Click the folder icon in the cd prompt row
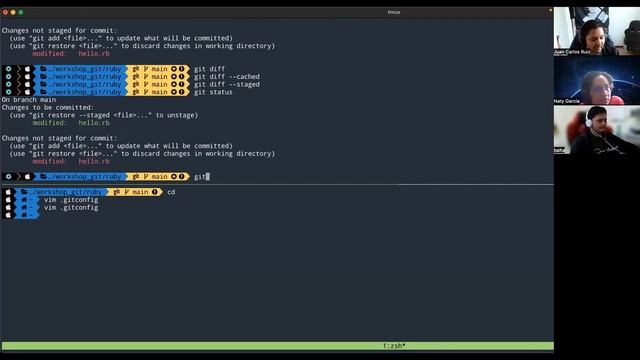 click(24, 192)
